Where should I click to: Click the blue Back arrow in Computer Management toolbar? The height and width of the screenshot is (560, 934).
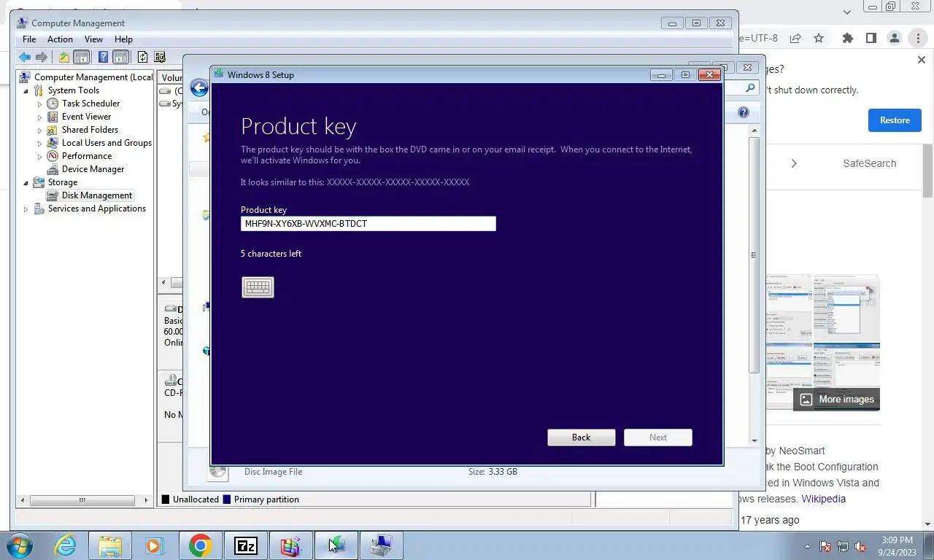click(25, 57)
